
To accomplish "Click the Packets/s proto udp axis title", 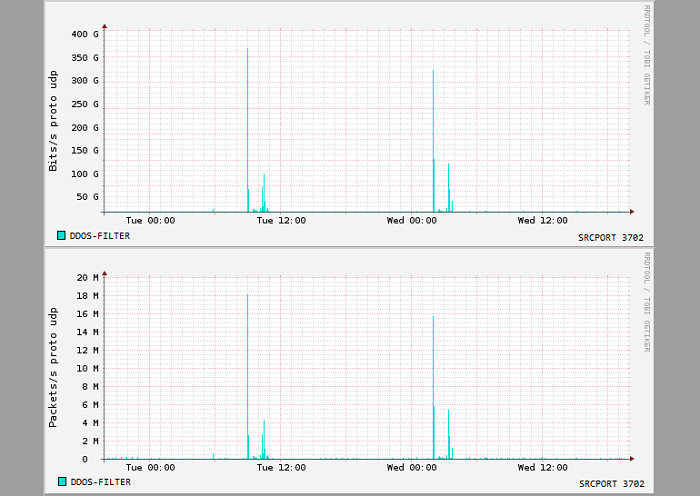I will [x=53, y=367].
